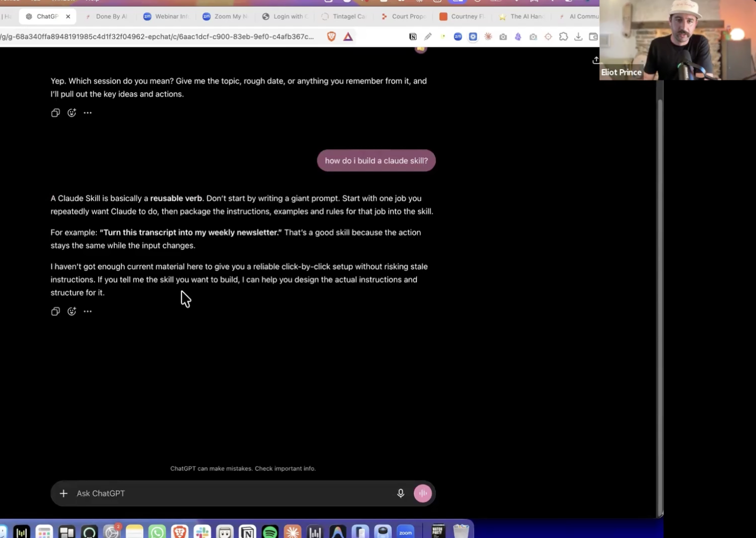Switch to the 'Webinar Info' tab
This screenshot has width=756, height=538.
coord(166,16)
